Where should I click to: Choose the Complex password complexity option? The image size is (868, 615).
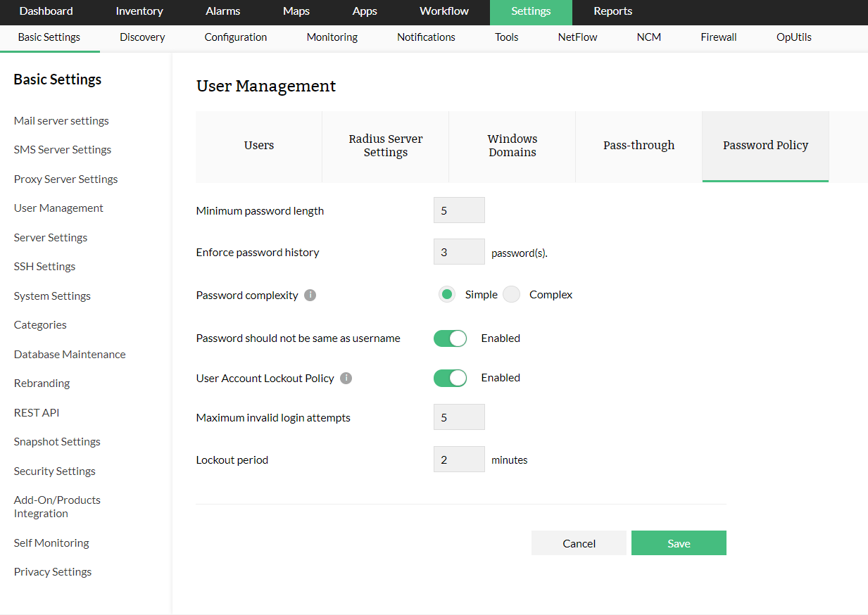pos(512,295)
